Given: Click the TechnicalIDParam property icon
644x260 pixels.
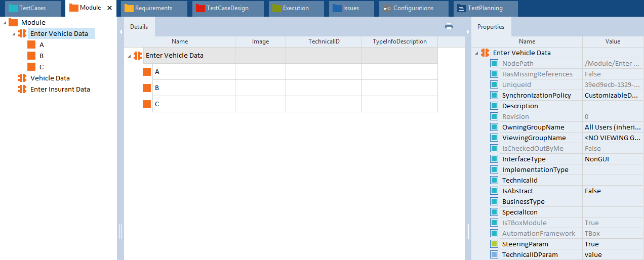Looking at the screenshot, I should click(x=494, y=255).
